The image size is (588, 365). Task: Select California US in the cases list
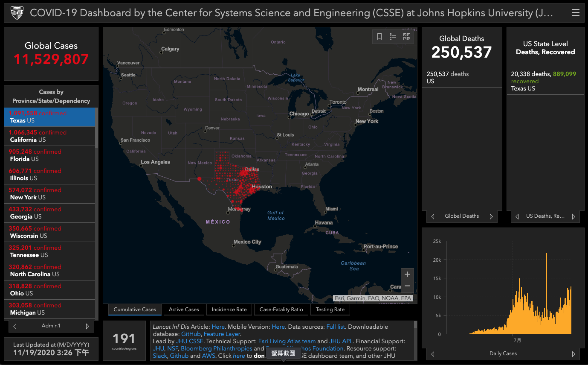pos(49,136)
